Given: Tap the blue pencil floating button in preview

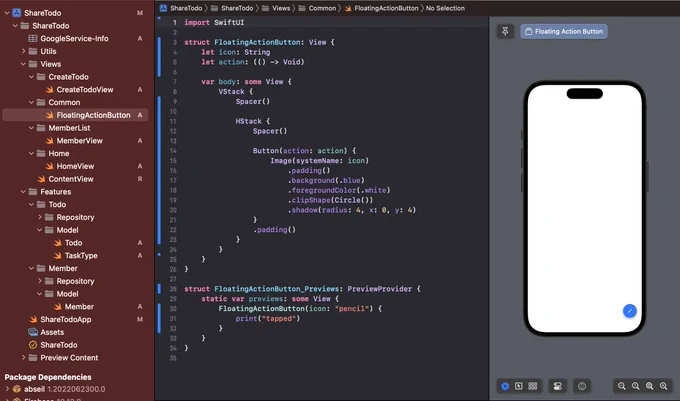Looking at the screenshot, I should (630, 311).
